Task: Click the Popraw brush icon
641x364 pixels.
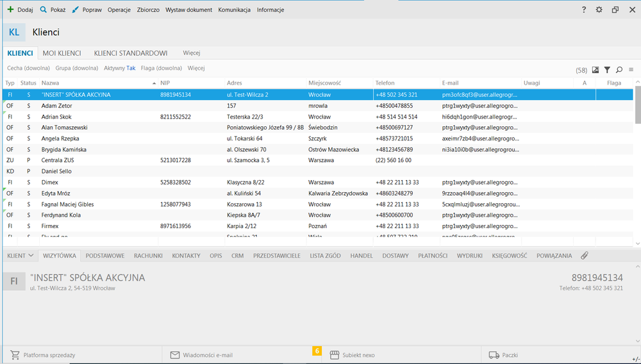Action: click(x=76, y=10)
